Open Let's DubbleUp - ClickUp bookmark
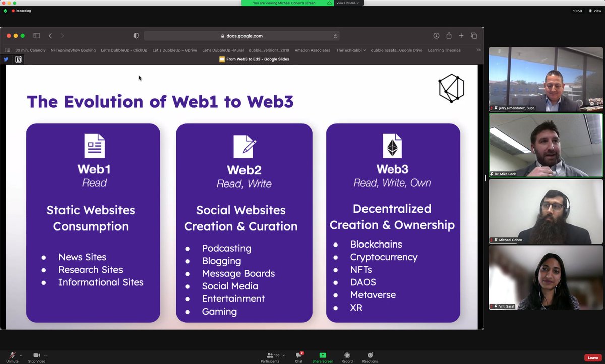605x364 pixels. [124, 50]
